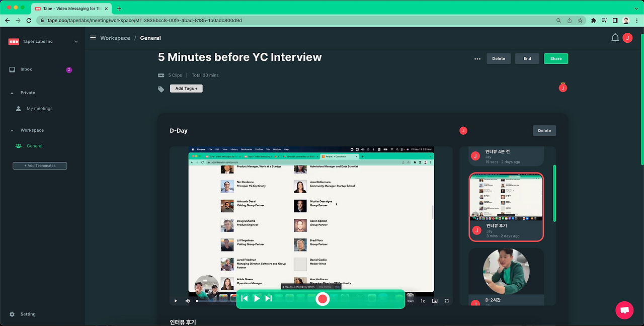
Task: Reload the page
Action: coord(29,20)
